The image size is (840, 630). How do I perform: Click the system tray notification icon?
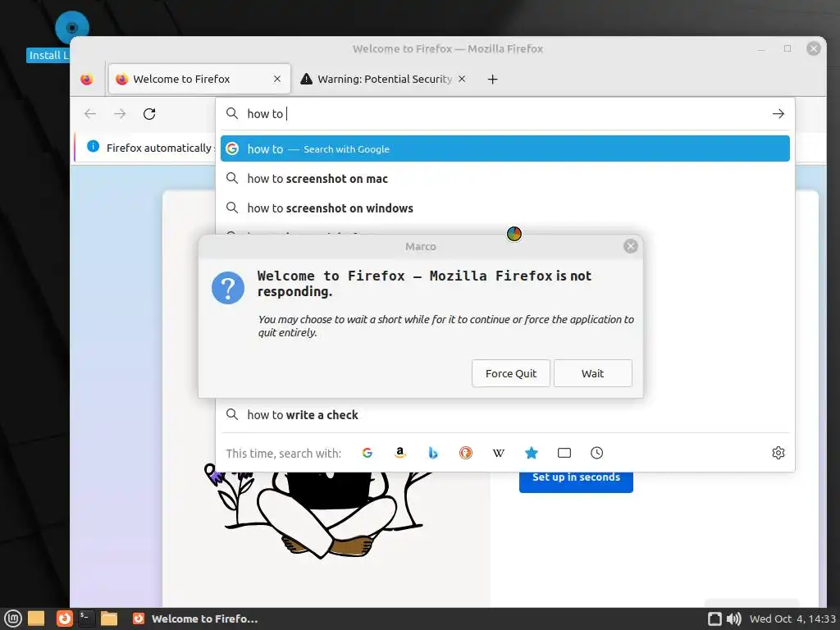(714, 619)
